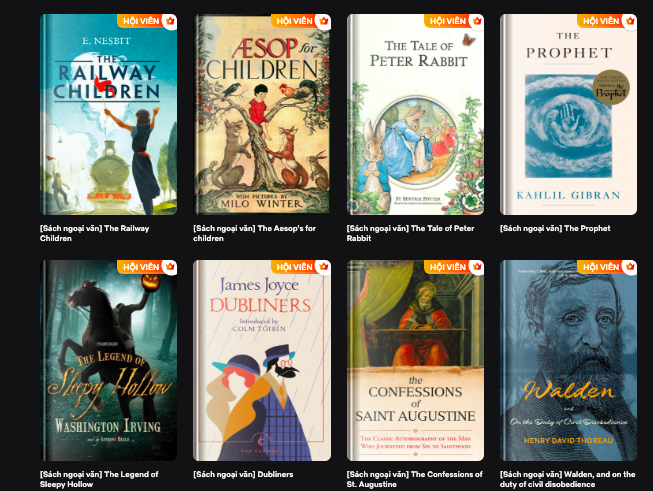This screenshot has height=491, width=653.
Task: Select The Tale of Peter Rabbit cover
Action: [415, 115]
